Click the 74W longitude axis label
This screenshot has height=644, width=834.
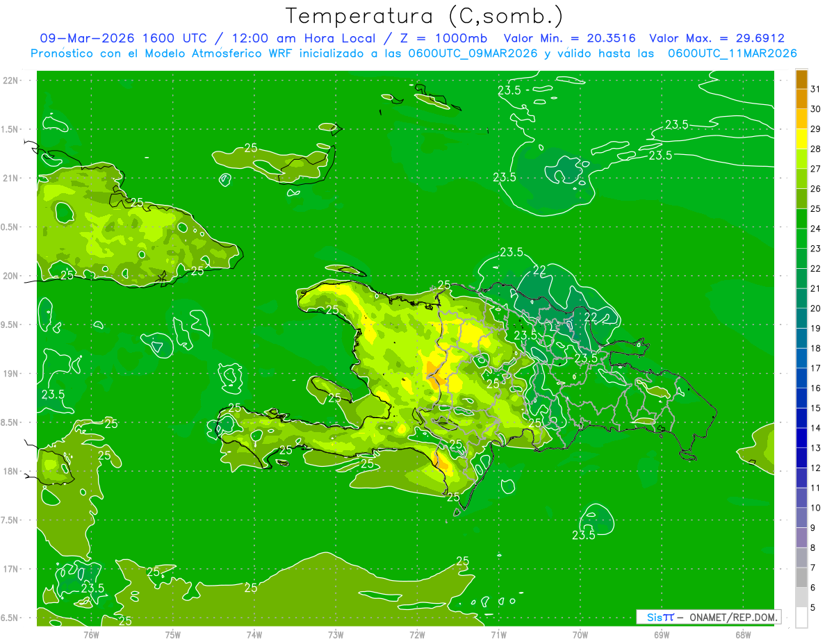254,634
